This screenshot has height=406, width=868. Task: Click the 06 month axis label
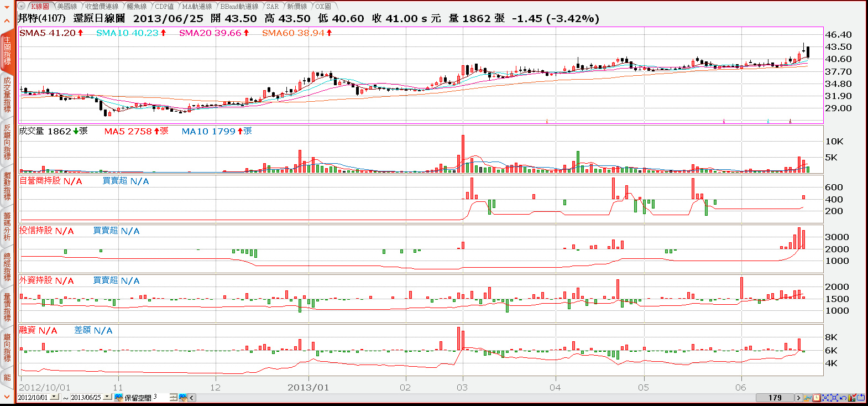pyautogui.click(x=740, y=388)
